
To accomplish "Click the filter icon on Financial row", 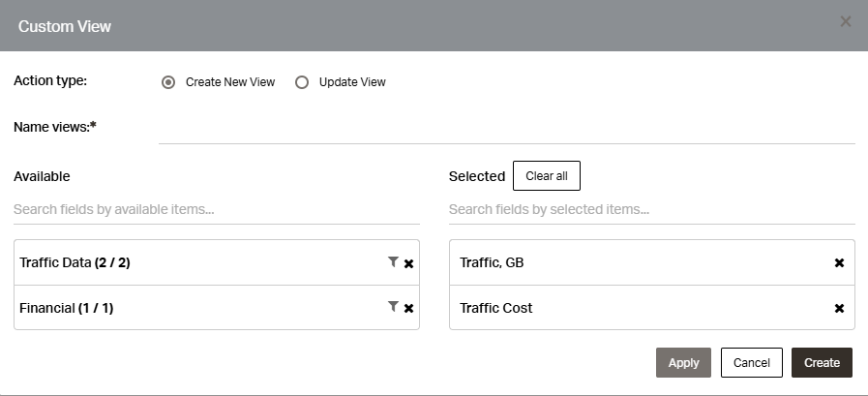I will click(x=393, y=306).
